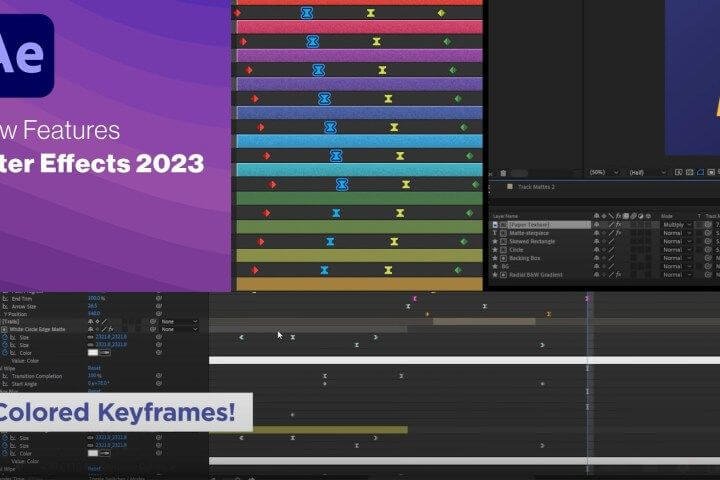Click Reset link above Transition Completion

coord(94,368)
